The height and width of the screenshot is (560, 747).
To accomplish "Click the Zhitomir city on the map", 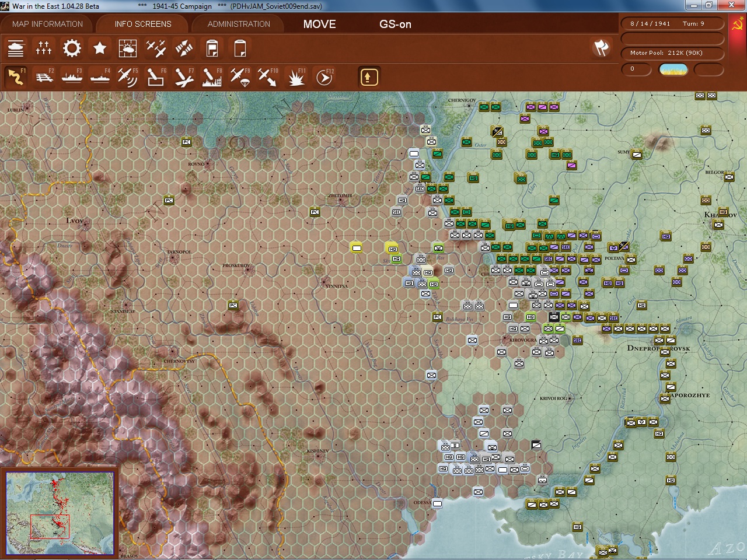I will pyautogui.click(x=340, y=197).
